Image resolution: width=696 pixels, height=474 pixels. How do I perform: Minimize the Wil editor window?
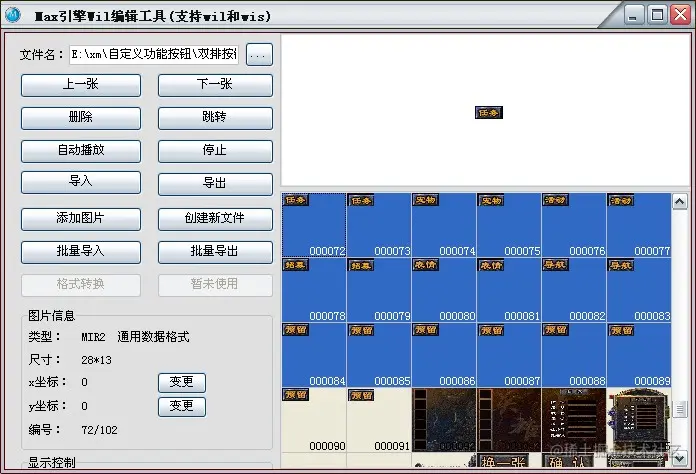click(x=633, y=15)
